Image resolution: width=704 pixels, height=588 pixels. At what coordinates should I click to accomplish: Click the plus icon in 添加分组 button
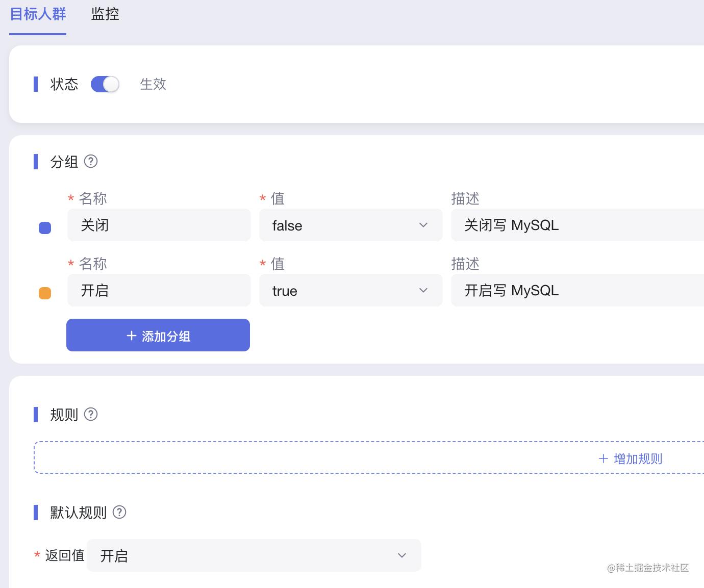(132, 336)
